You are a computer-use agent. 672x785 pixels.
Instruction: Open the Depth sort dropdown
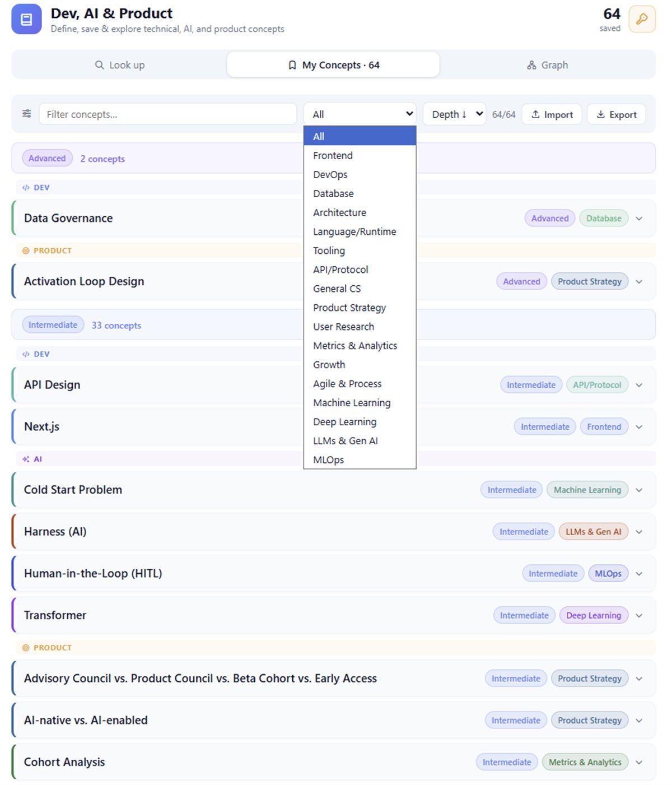(x=454, y=114)
